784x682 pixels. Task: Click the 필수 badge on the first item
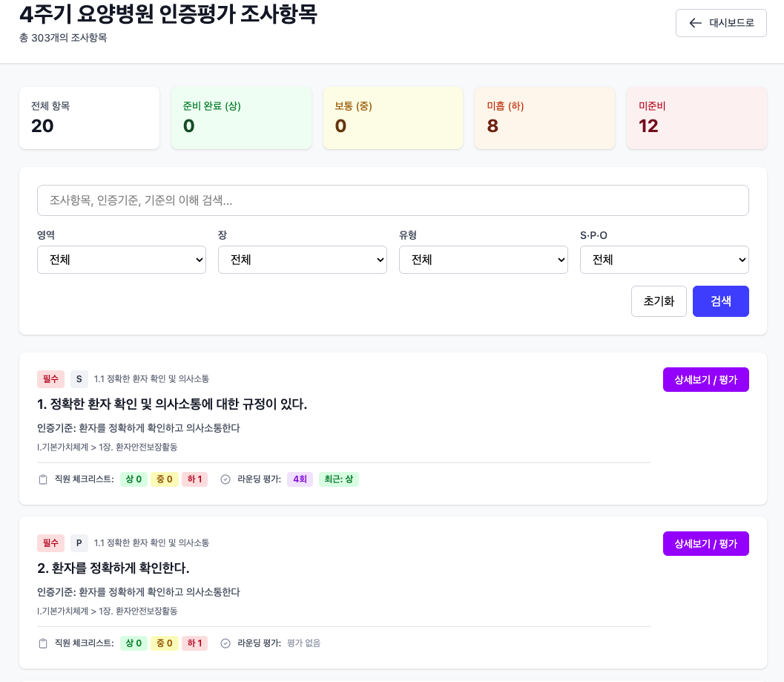point(50,379)
